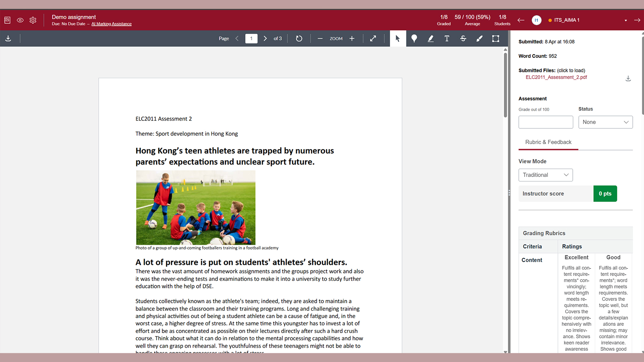Select the highlighter annotation tool
644x362 pixels.
431,39
